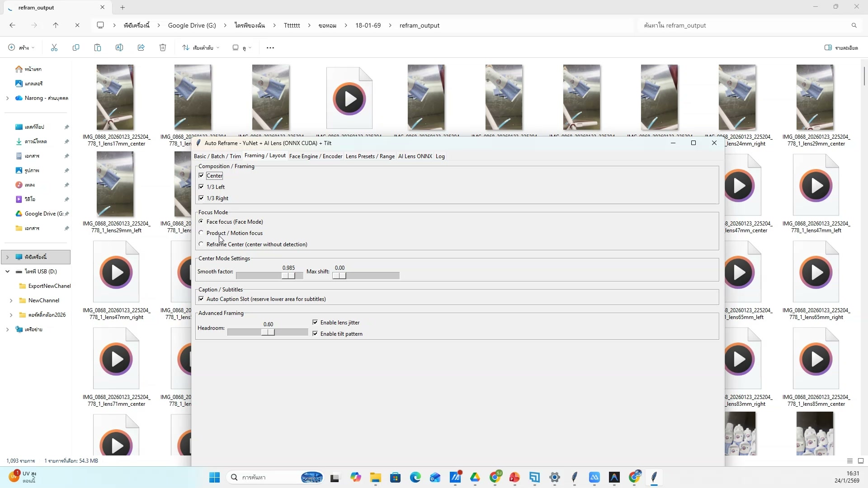
Task: Click the Copy icon in the toolbar
Action: [76, 47]
